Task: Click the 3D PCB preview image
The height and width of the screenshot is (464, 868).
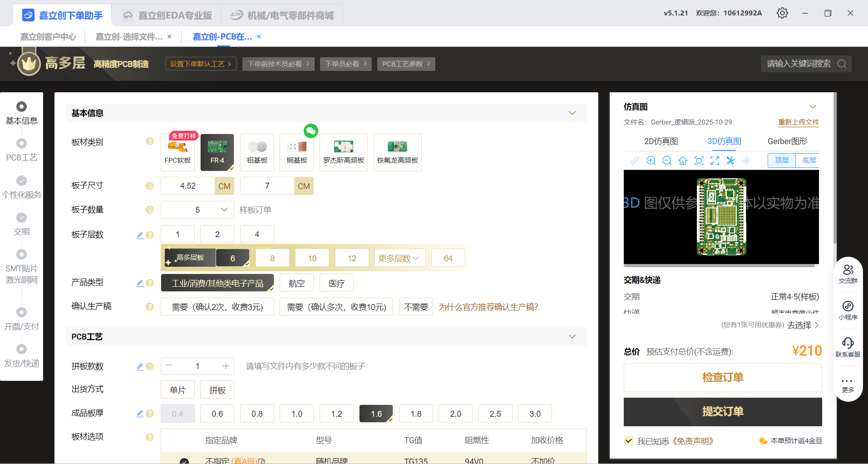Action: (721, 217)
